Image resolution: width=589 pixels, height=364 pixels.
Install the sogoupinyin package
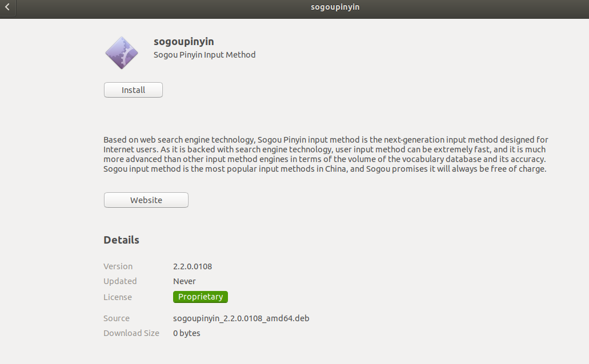click(x=133, y=90)
